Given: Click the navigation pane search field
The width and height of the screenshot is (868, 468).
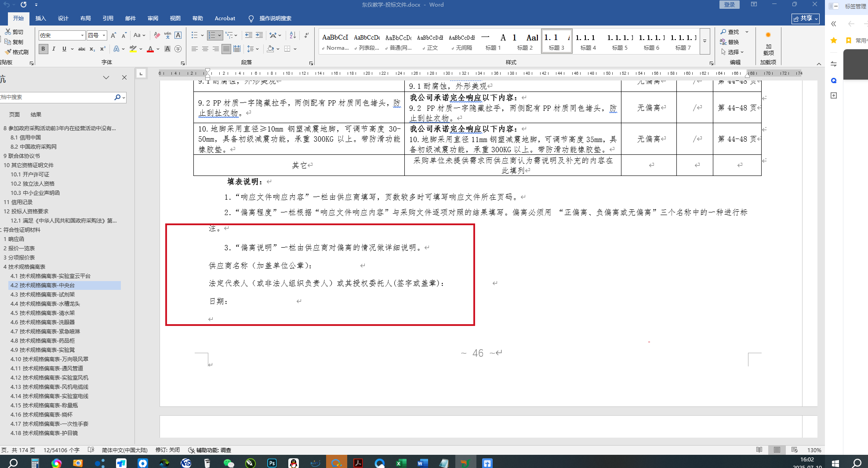Looking at the screenshot, I should [x=56, y=97].
